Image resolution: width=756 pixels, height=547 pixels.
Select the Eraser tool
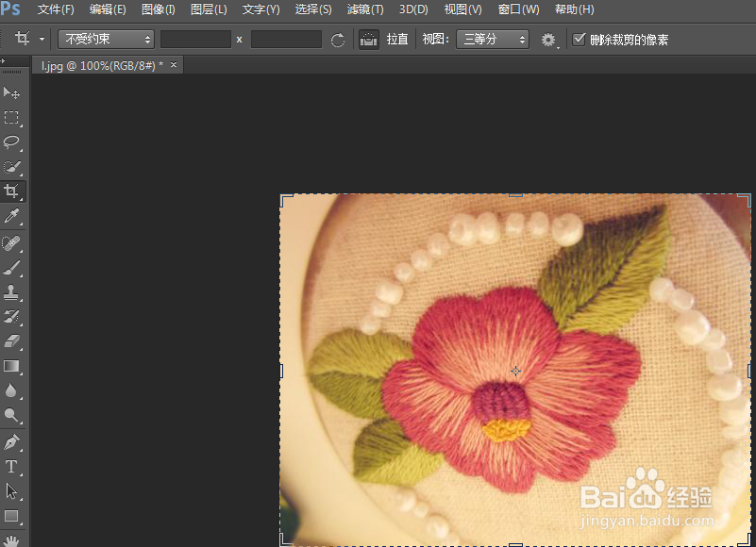(11, 341)
